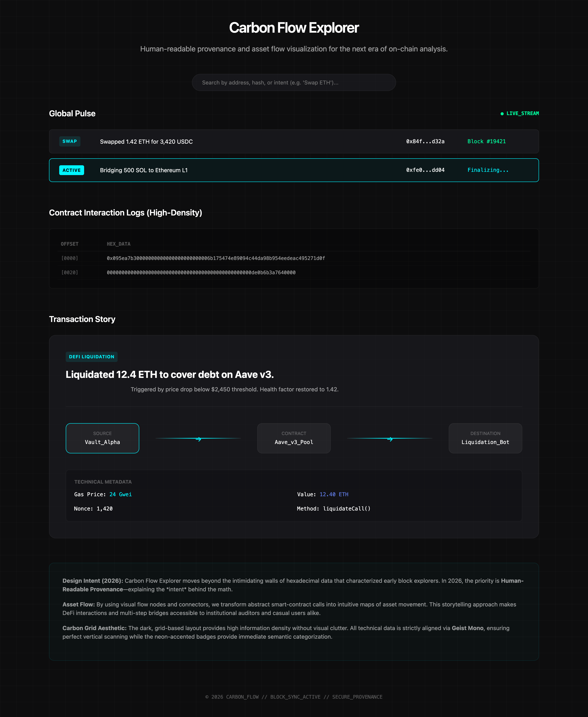
Task: Click the 12.40 ETH value
Action: coord(334,495)
